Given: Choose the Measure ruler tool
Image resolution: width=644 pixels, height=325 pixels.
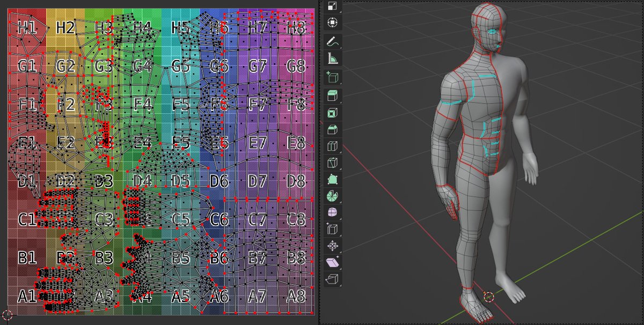Looking at the screenshot, I should [333, 58].
